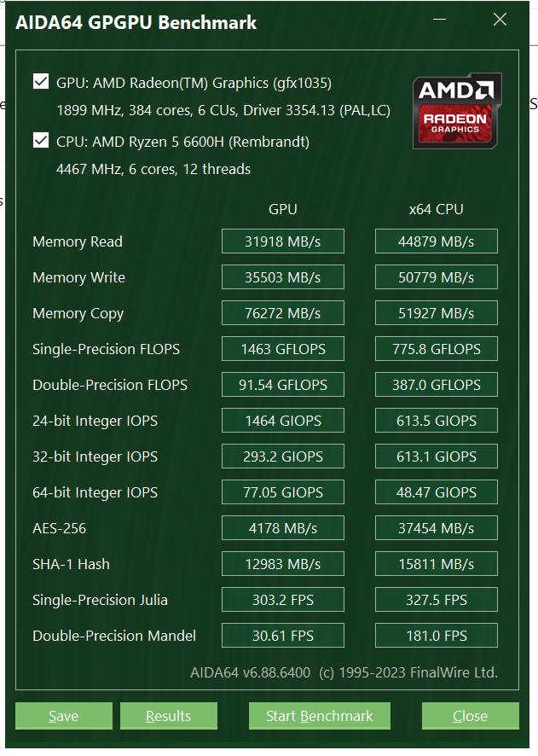The image size is (538, 756).
Task: Click GPU details line with 1899 MHz
Action: click(223, 110)
